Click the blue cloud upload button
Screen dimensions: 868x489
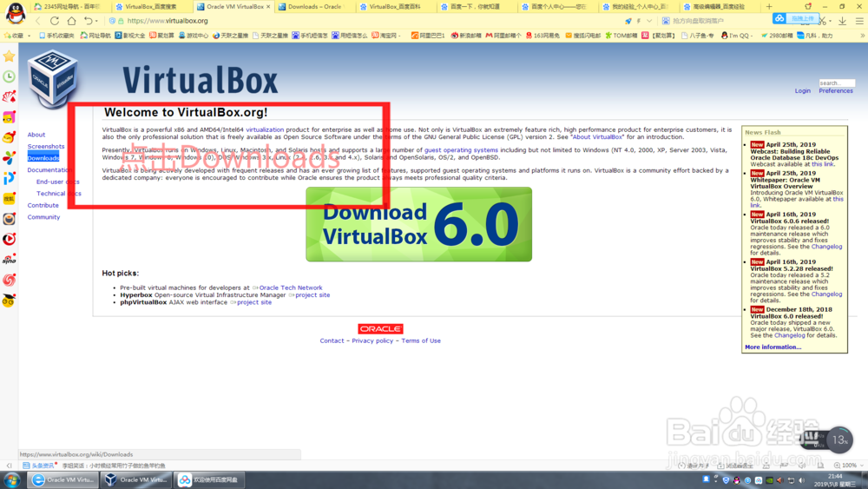coord(796,19)
